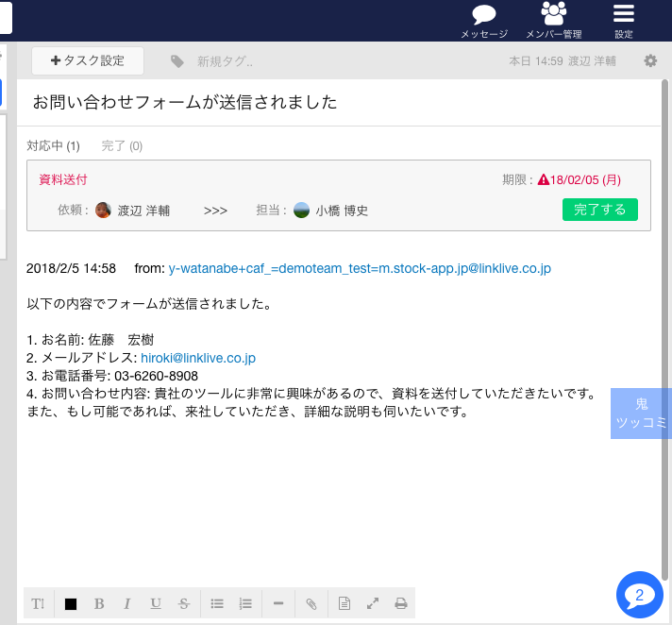Insert a bulleted list

pos(217,603)
